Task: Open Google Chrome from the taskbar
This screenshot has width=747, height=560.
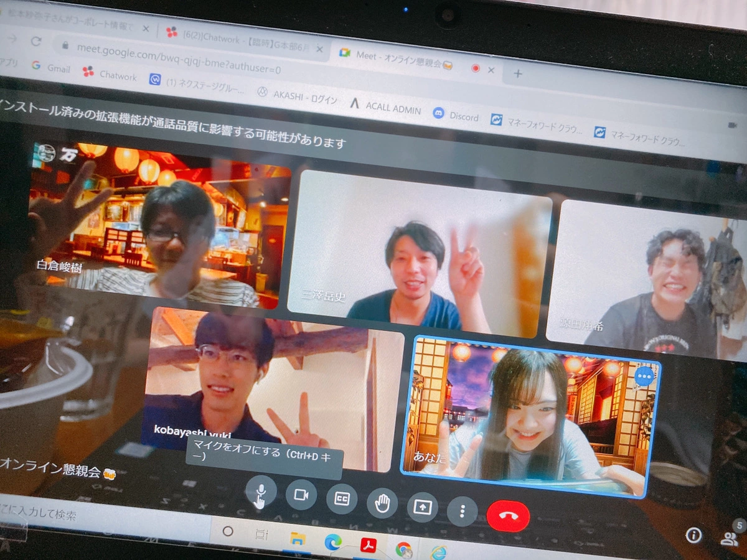Action: point(404,549)
